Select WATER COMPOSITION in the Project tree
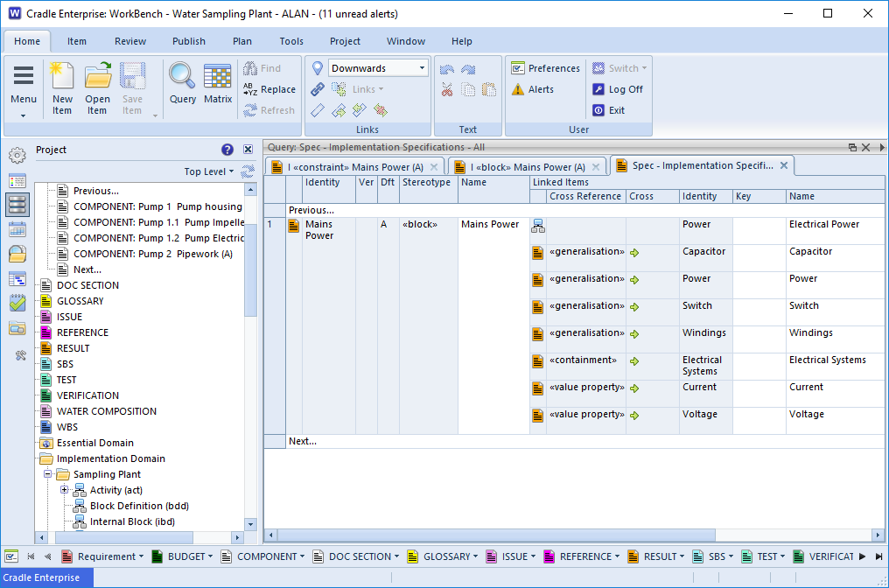Screen dimensions: 889x588 (107, 411)
